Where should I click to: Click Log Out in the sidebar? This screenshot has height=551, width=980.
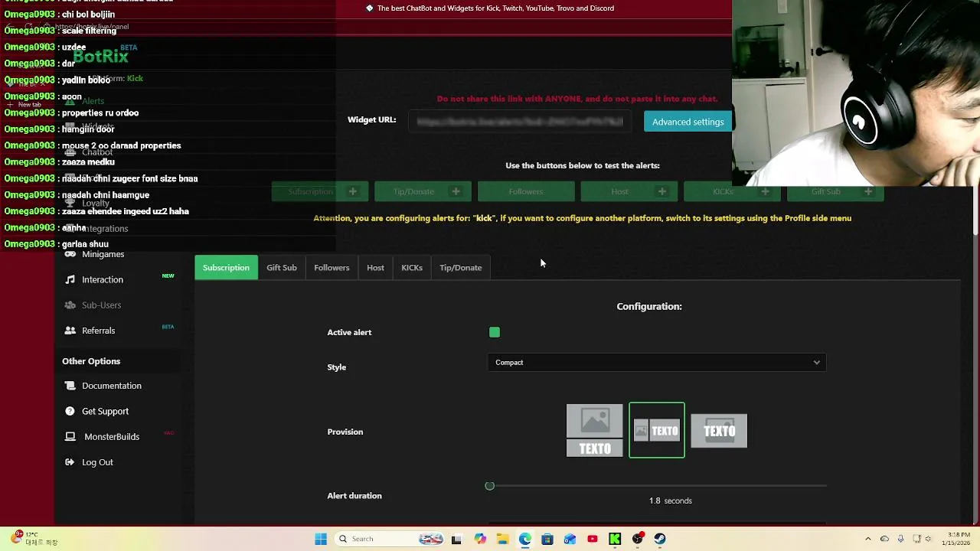click(97, 462)
